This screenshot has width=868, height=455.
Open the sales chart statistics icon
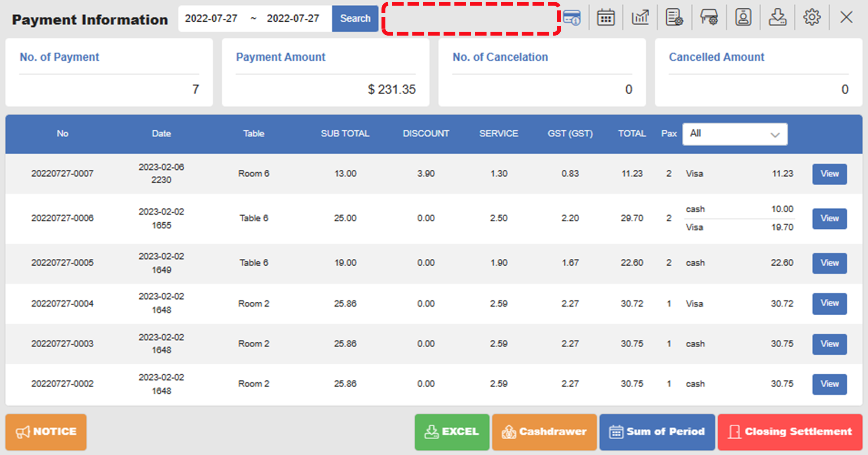click(x=640, y=18)
